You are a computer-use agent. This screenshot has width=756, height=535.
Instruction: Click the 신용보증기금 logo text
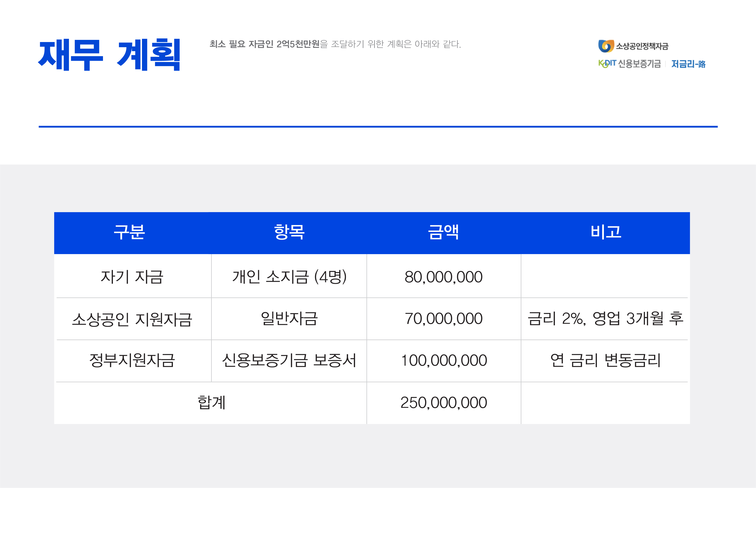tap(639, 64)
